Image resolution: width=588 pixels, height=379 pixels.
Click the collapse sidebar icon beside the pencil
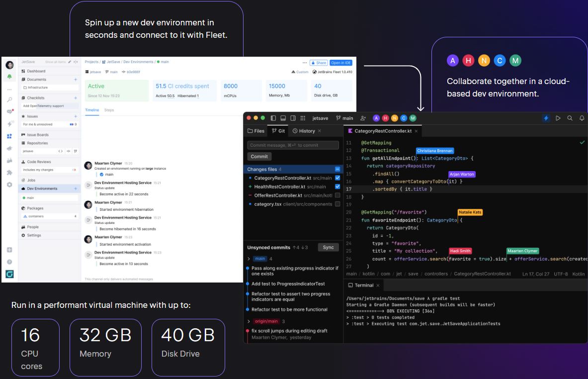click(x=76, y=62)
